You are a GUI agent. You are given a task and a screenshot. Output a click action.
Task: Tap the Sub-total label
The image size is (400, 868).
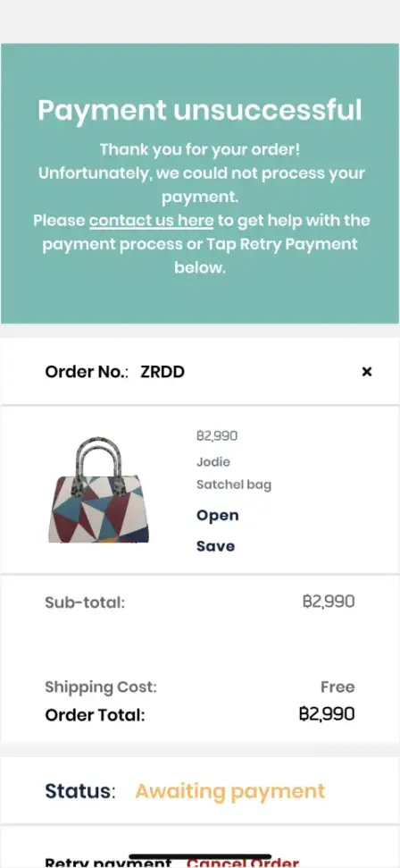pyautogui.click(x=85, y=603)
